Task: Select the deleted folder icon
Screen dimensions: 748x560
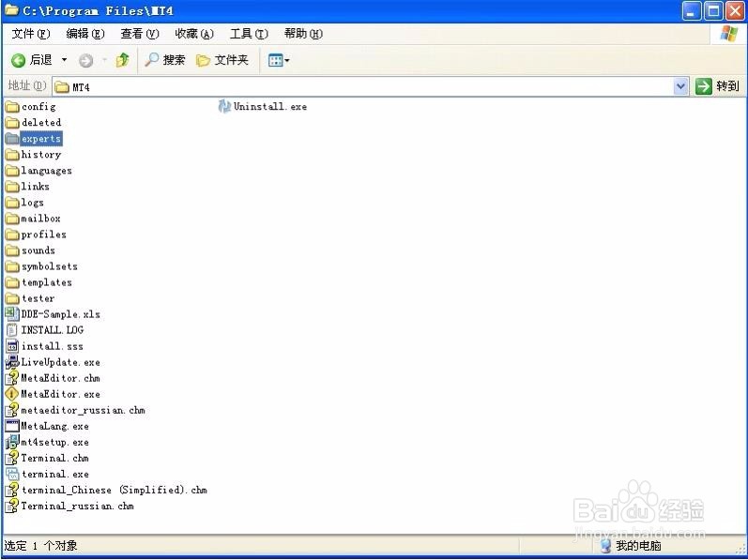Action: (12, 123)
